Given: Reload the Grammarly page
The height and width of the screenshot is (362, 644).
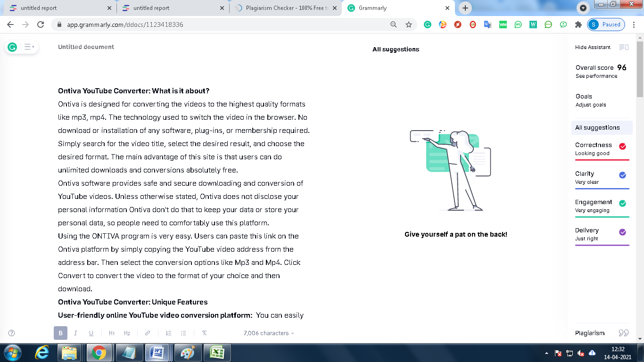Looking at the screenshot, I should click(x=41, y=25).
